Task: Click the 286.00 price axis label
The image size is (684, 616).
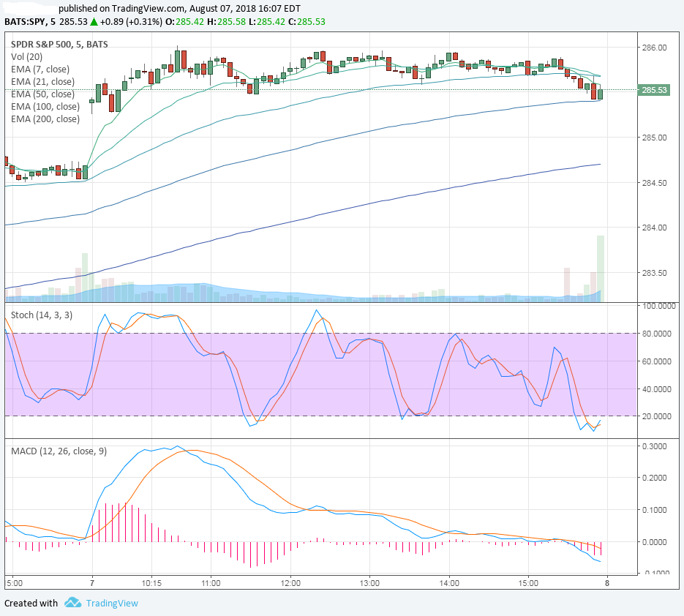Action: pyautogui.click(x=654, y=48)
